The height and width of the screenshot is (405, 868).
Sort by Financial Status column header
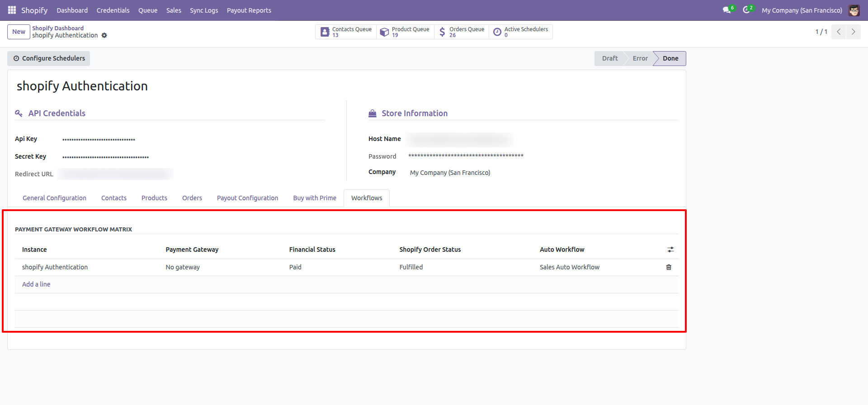tap(312, 250)
